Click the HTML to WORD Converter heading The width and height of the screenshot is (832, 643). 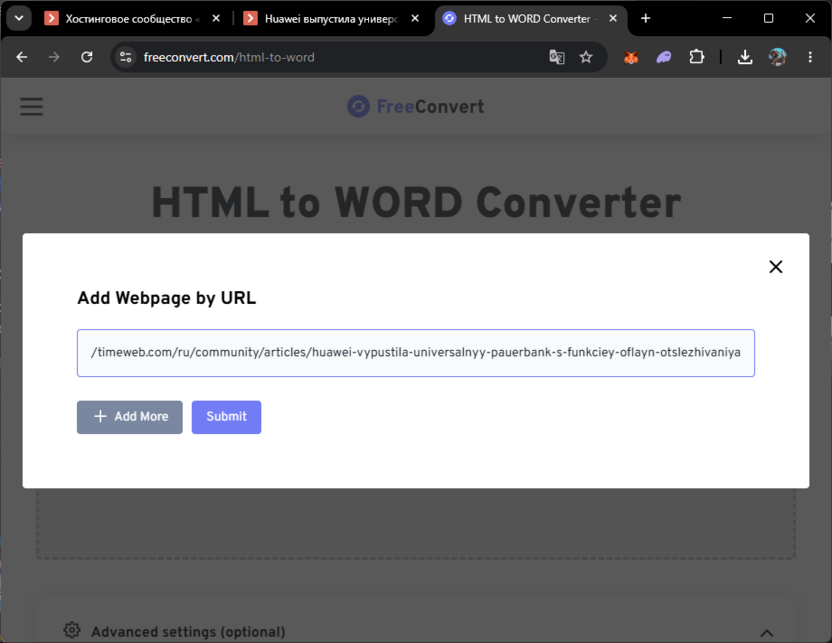pos(416,203)
